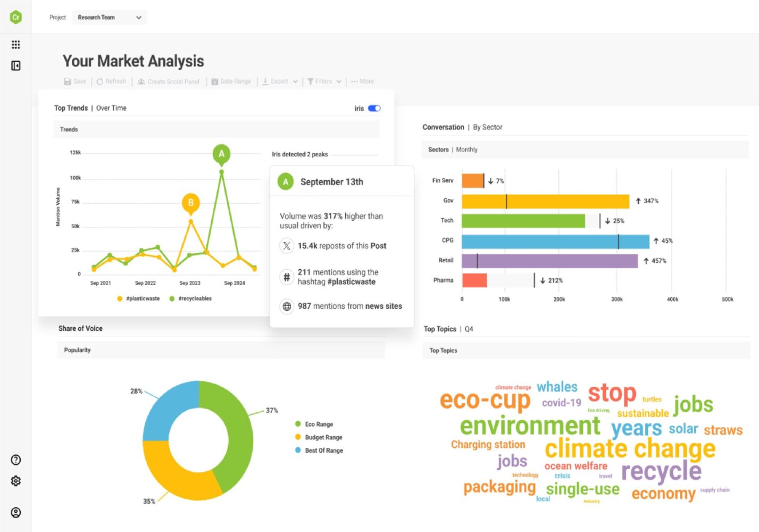Screen dimensions: 759x532
Task: Click peak marker B on trend chart
Action: click(191, 203)
